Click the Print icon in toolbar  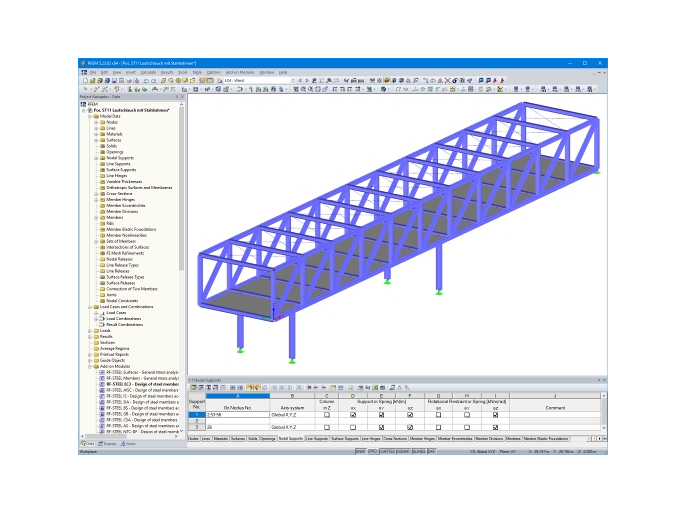(129, 80)
